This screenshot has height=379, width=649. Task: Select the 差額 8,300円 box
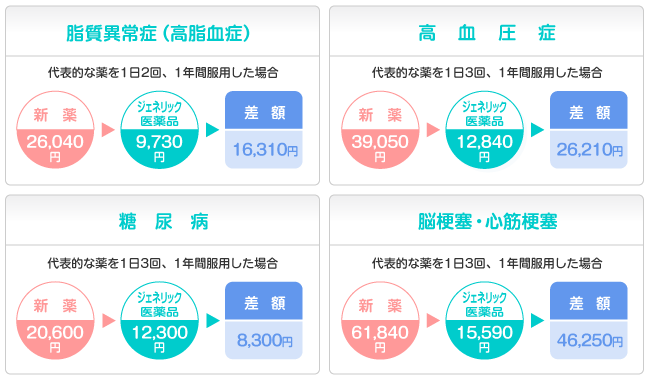264,321
